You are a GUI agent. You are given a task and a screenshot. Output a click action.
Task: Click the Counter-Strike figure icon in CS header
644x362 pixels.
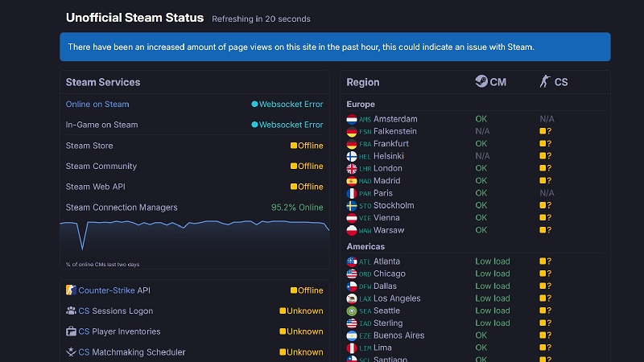point(545,82)
